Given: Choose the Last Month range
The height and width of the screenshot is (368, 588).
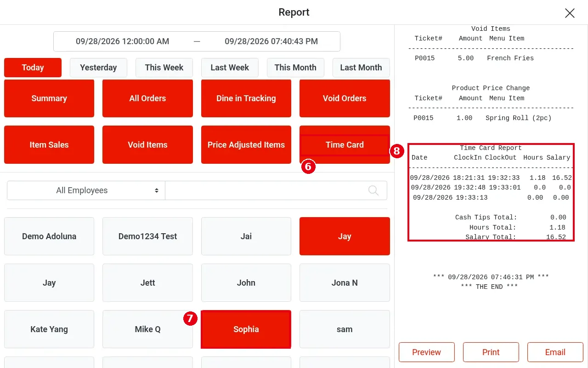Looking at the screenshot, I should (361, 68).
